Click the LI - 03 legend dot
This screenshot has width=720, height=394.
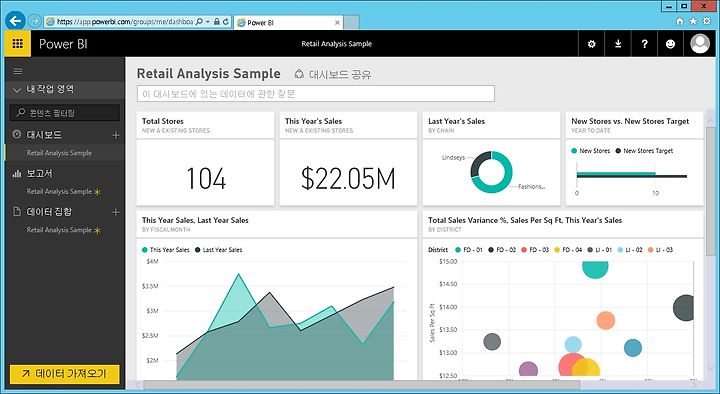(x=651, y=250)
